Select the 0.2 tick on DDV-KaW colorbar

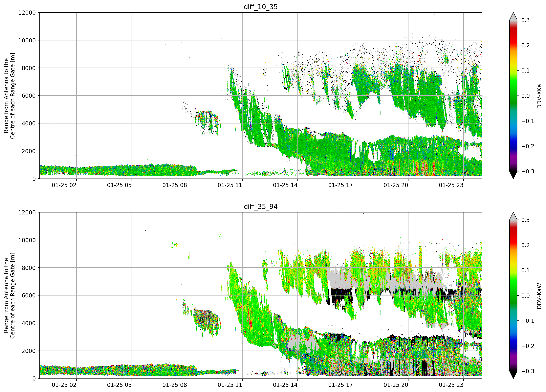click(525, 245)
